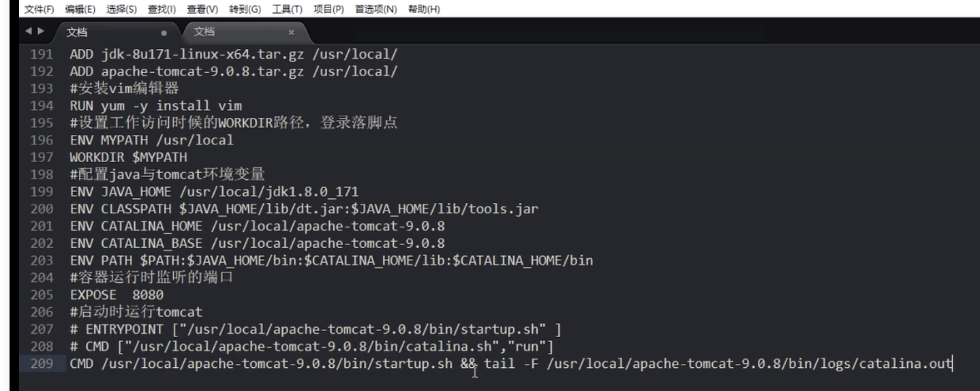Click the right tab navigation arrow
Image resolution: width=980 pixels, height=391 pixels.
tap(40, 32)
